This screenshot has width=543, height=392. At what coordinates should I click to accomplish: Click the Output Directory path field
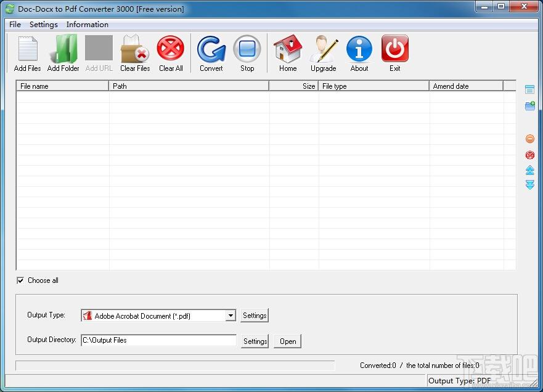(x=159, y=340)
